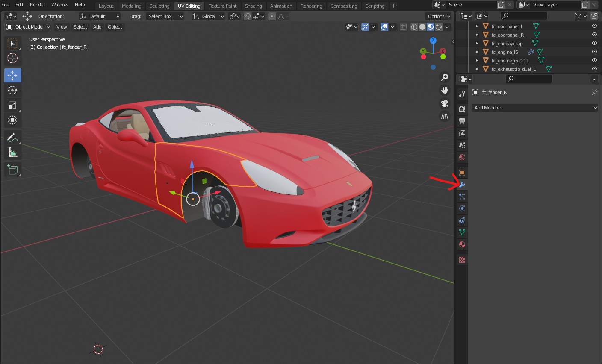Toggle camera view in viewport
Image resolution: width=602 pixels, height=364 pixels.
[x=445, y=103]
